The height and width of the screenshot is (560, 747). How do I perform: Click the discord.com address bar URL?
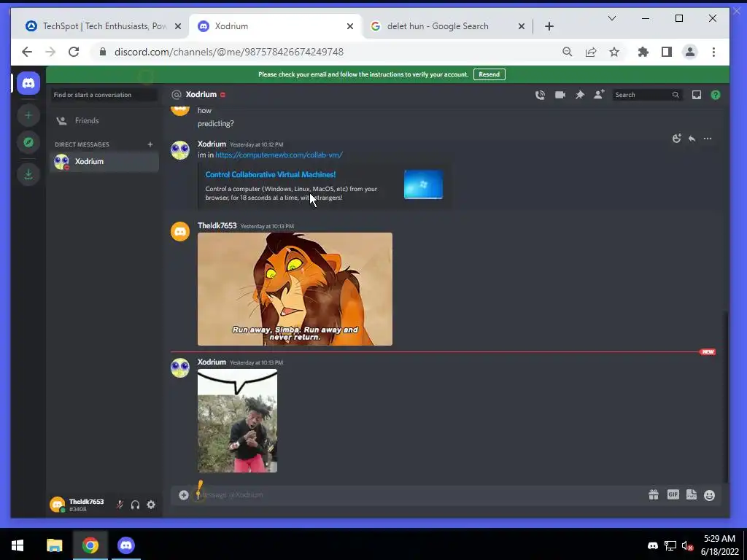(228, 52)
